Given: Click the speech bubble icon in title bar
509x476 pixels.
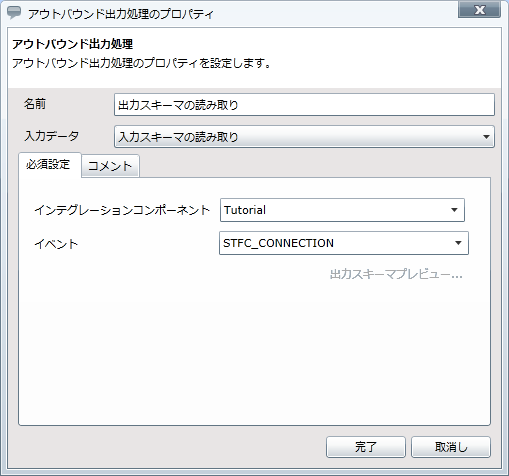Looking at the screenshot, I should tap(14, 13).
